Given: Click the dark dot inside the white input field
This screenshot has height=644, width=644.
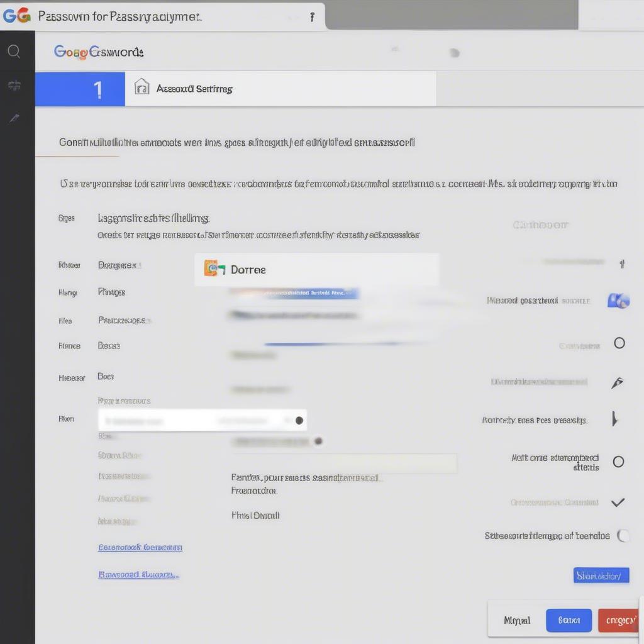Looking at the screenshot, I should pyautogui.click(x=299, y=420).
